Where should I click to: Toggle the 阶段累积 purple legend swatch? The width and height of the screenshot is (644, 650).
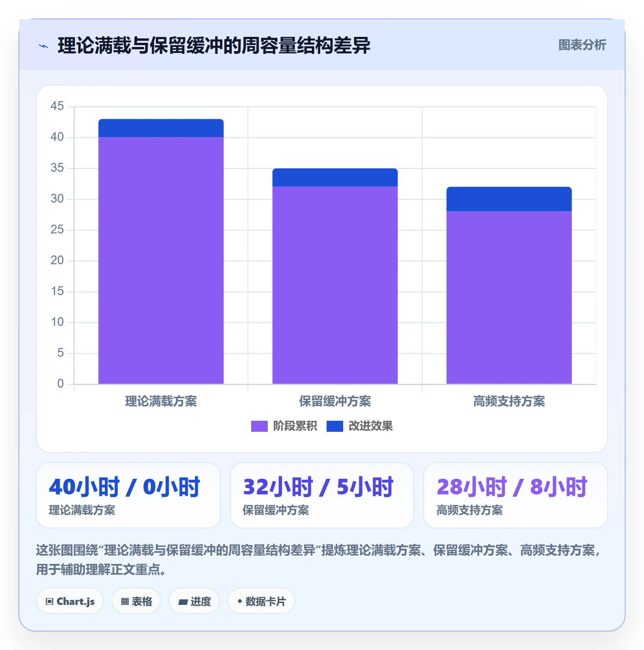259,426
